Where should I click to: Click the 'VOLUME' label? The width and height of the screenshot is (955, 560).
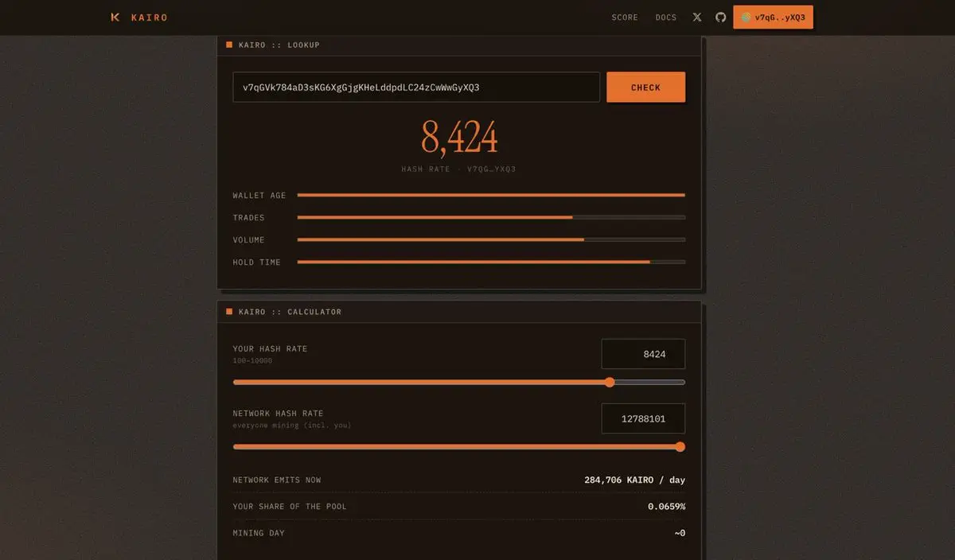pos(248,240)
